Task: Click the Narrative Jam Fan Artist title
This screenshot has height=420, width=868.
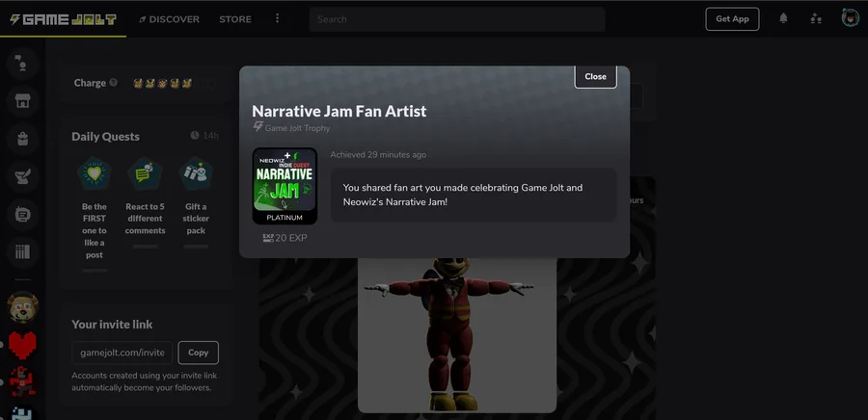Action: (339, 111)
